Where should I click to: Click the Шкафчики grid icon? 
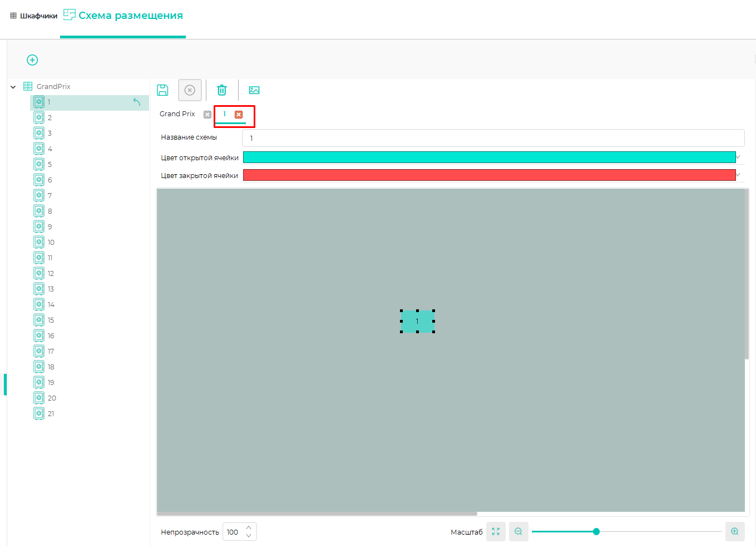pyautogui.click(x=13, y=16)
